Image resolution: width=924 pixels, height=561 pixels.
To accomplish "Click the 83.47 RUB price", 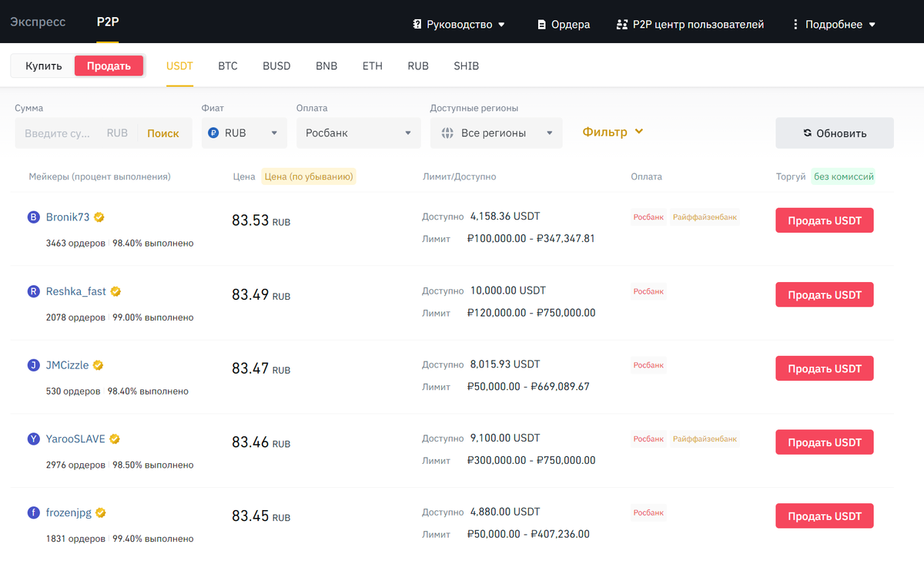I will (261, 368).
